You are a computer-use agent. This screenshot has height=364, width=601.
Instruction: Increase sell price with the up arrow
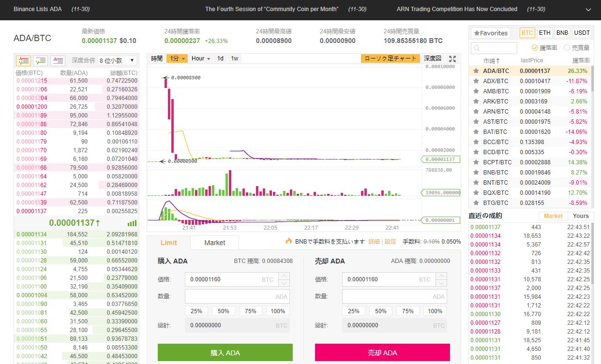[x=442, y=276]
